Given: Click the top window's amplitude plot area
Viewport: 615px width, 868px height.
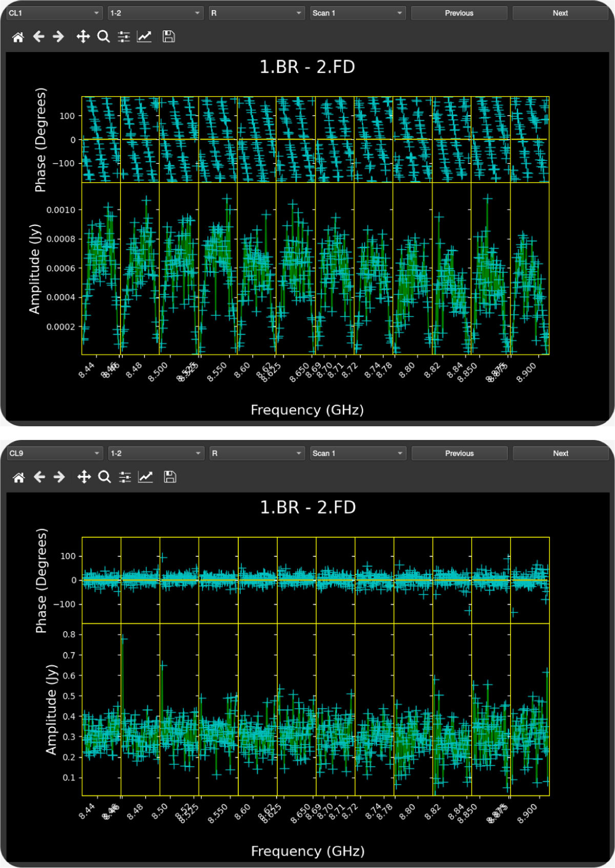Looking at the screenshot, I should coord(315,269).
